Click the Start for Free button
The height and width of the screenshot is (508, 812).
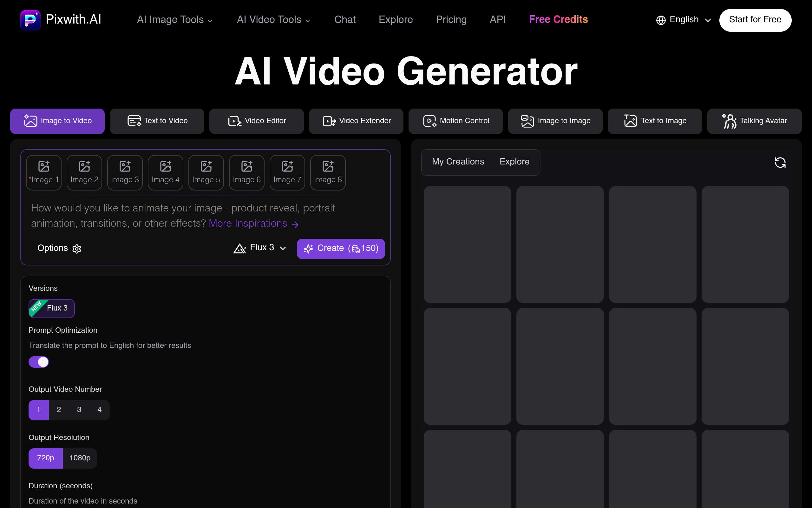coord(755,20)
